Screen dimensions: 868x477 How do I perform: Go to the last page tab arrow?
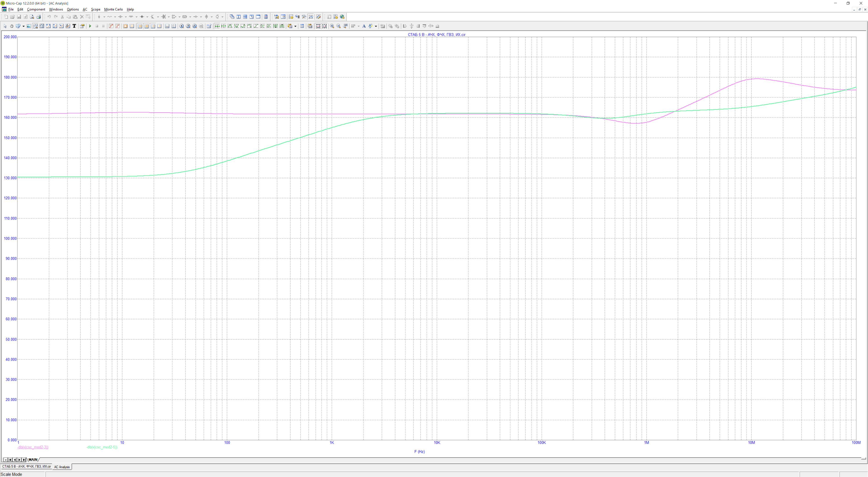pyautogui.click(x=24, y=459)
